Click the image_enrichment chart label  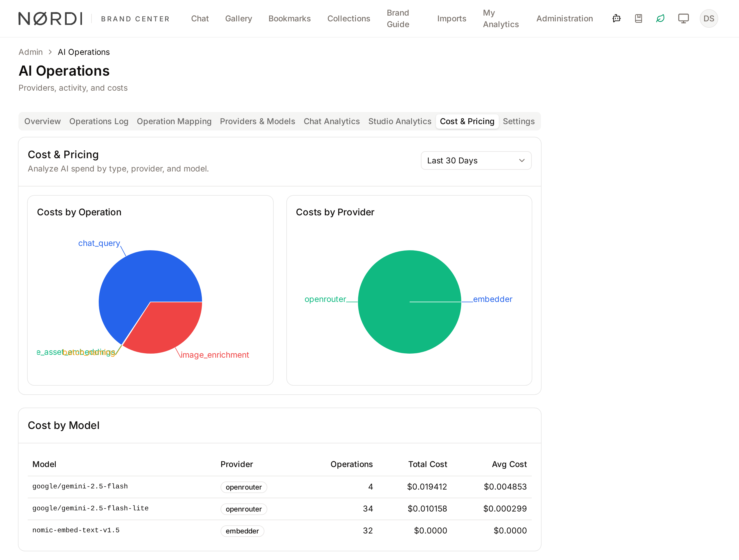click(x=215, y=355)
